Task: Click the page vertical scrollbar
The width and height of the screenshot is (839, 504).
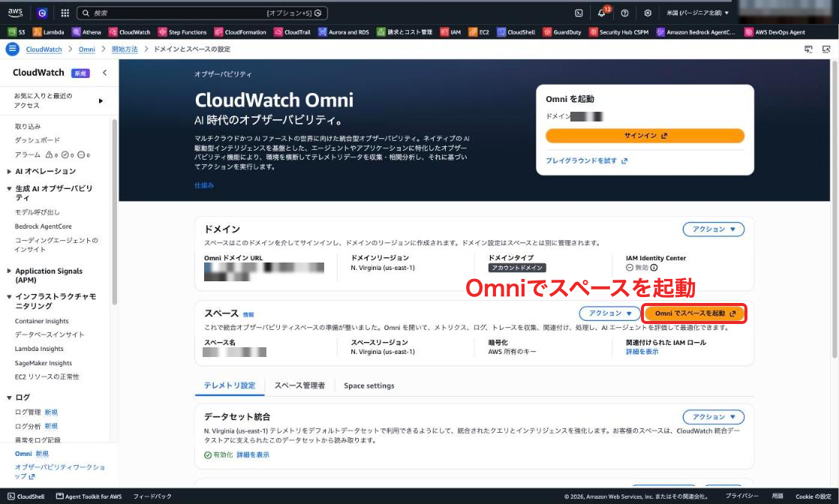Action: (x=834, y=208)
